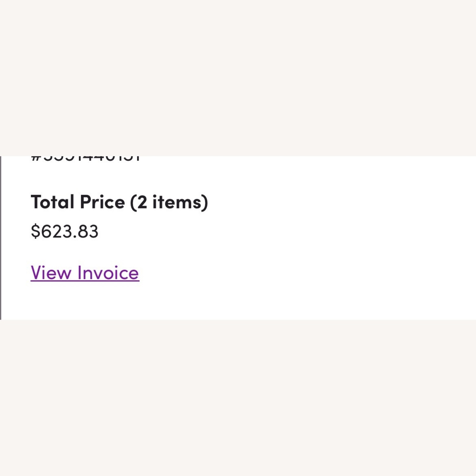The height and width of the screenshot is (476, 476).
Task: Click the word Total in heading
Action: coord(52,202)
